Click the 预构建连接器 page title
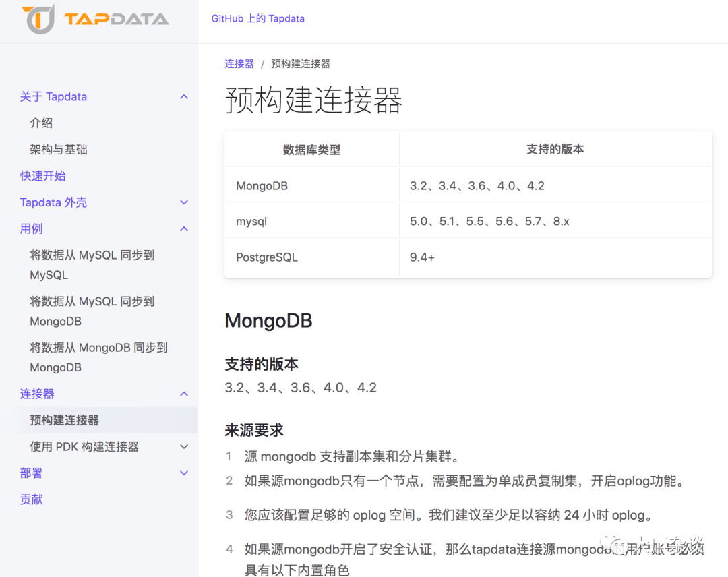This screenshot has width=728, height=577. tap(313, 100)
